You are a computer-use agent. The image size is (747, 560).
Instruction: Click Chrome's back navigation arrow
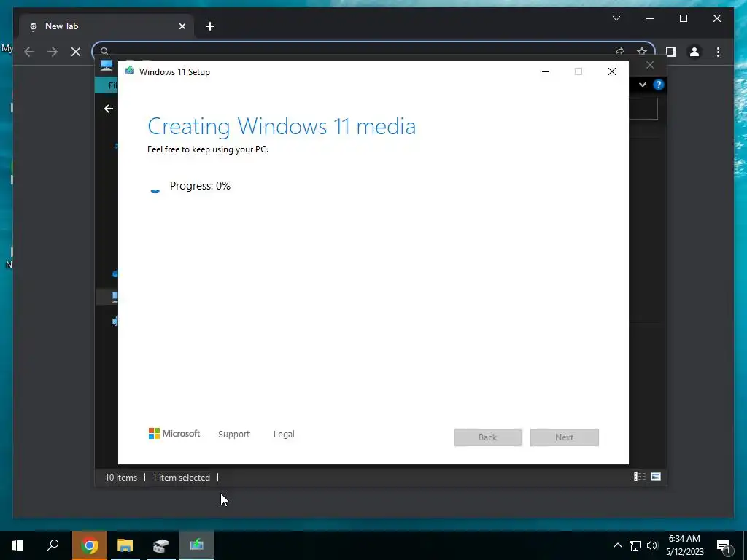click(29, 52)
